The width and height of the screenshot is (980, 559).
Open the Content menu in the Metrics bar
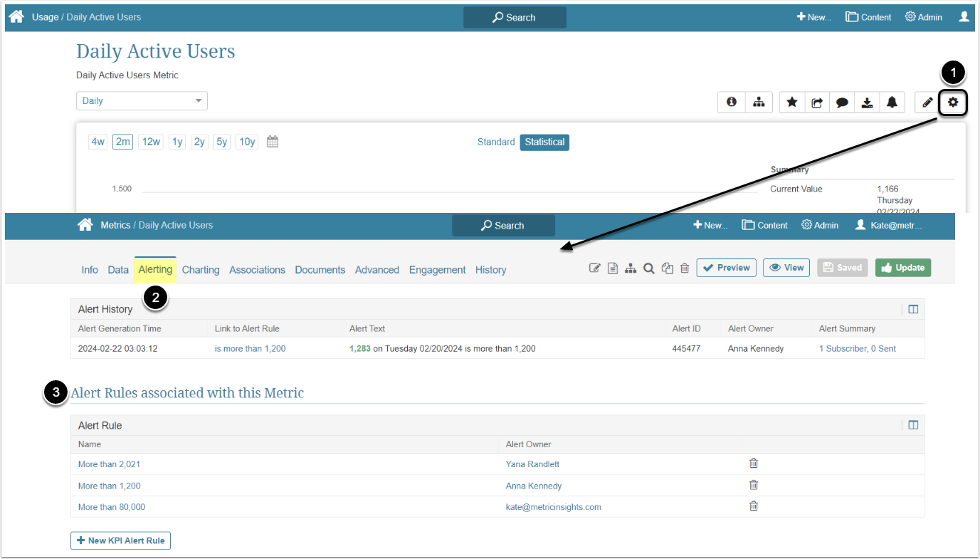coord(764,225)
